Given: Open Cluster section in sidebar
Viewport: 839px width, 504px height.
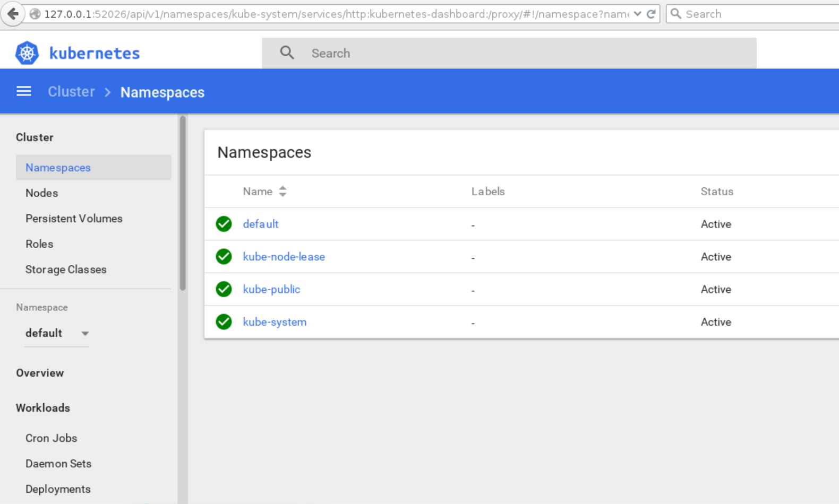Looking at the screenshot, I should pos(35,137).
